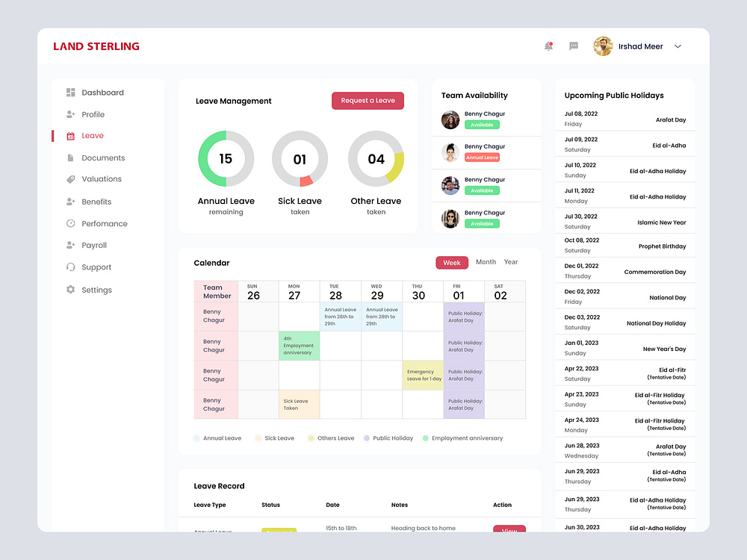The image size is (747, 560).
Task: Open Support via the headset icon
Action: coord(70,267)
